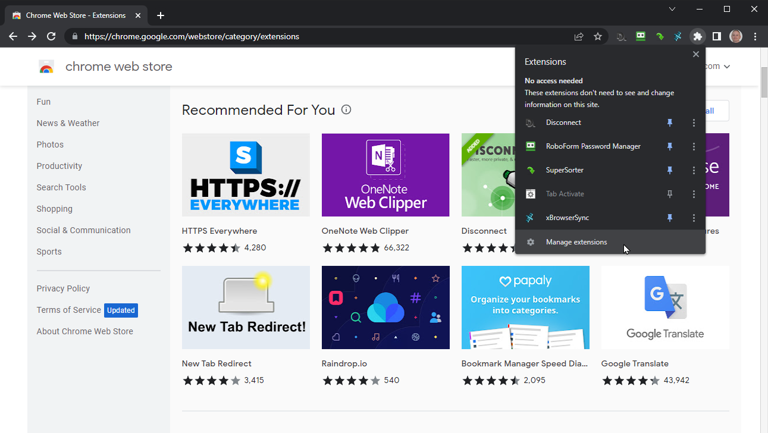This screenshot has height=433, width=768.
Task: Go forward to the next page
Action: click(x=32, y=36)
